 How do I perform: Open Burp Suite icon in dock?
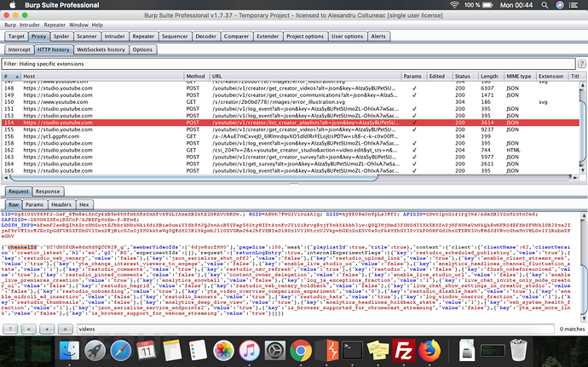pos(326,352)
